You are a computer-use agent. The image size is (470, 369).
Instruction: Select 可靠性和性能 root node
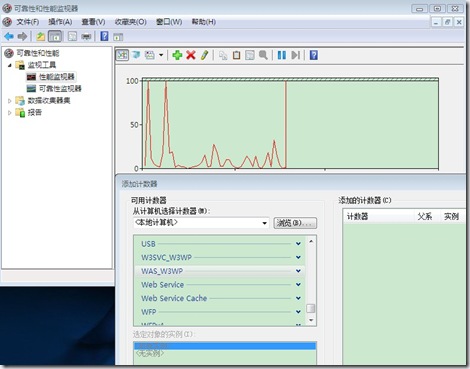pyautogui.click(x=38, y=53)
